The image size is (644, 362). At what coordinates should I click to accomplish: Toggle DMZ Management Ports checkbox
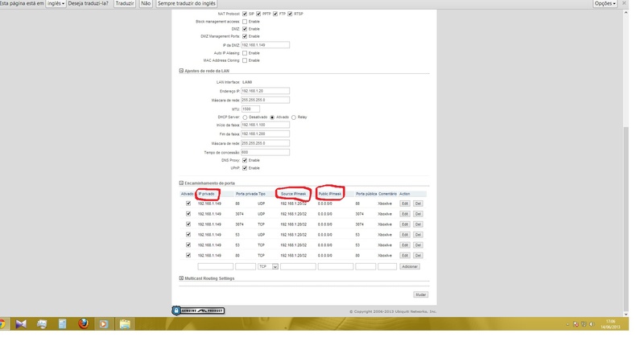pos(245,36)
